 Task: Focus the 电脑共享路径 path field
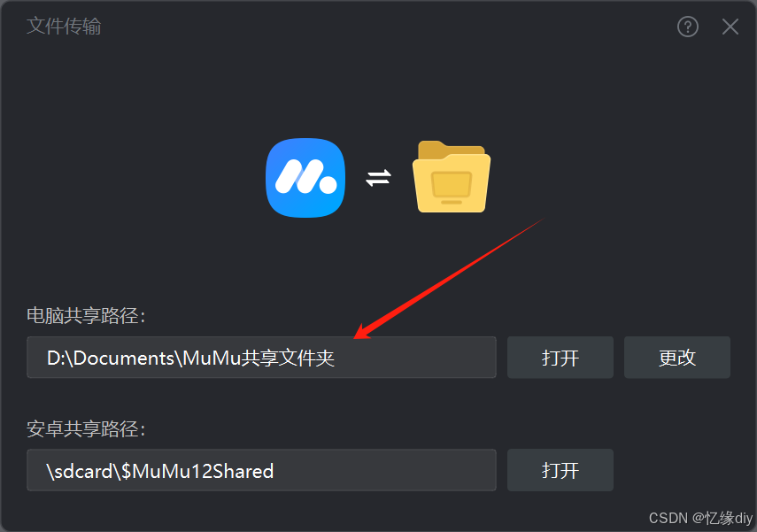click(261, 358)
